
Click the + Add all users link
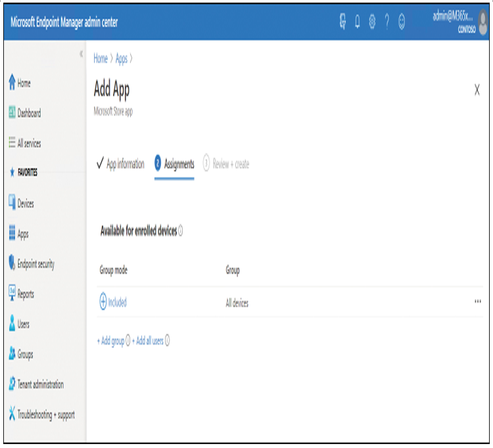click(x=148, y=340)
